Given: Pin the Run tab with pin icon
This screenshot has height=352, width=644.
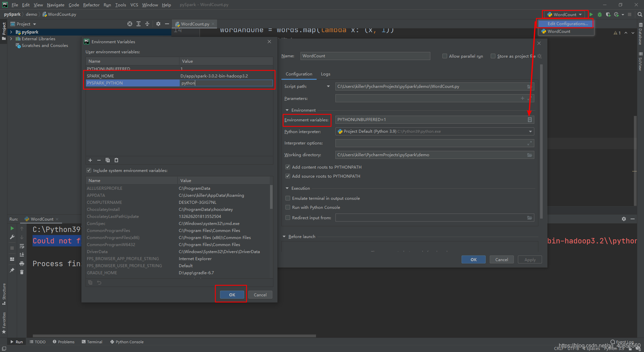Looking at the screenshot, I should [x=12, y=270].
